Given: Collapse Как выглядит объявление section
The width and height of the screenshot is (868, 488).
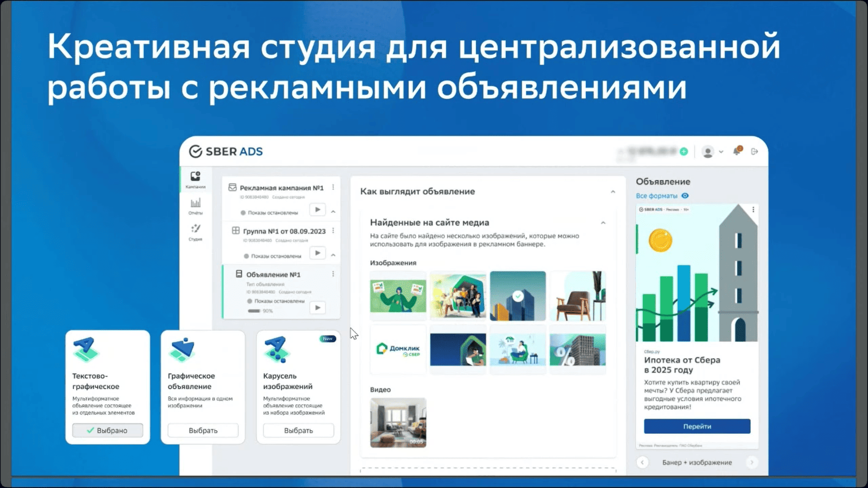Looking at the screenshot, I should [x=613, y=192].
